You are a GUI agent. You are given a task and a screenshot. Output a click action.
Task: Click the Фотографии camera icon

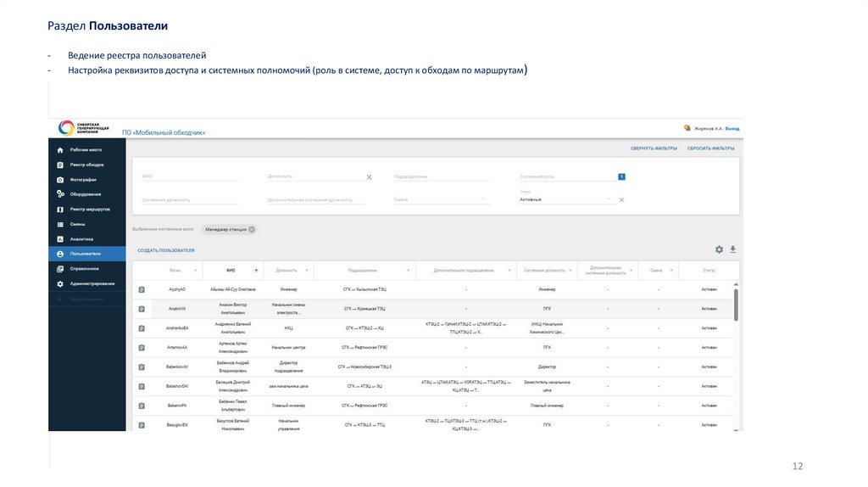pos(60,180)
